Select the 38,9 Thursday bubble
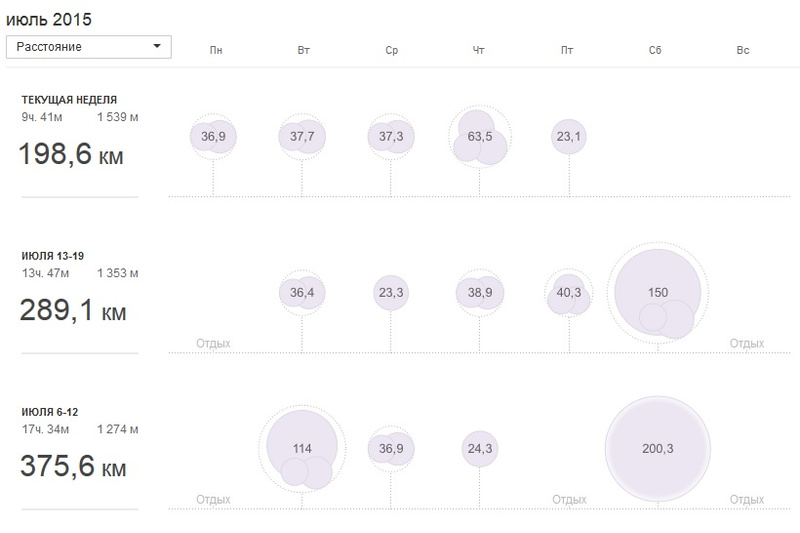Screen dimensions: 800x533 tap(480, 293)
